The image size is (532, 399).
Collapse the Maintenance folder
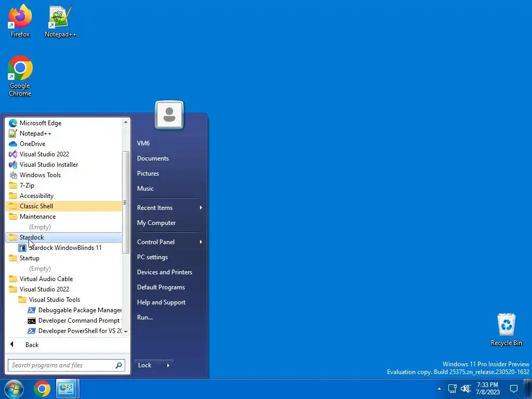63,217
